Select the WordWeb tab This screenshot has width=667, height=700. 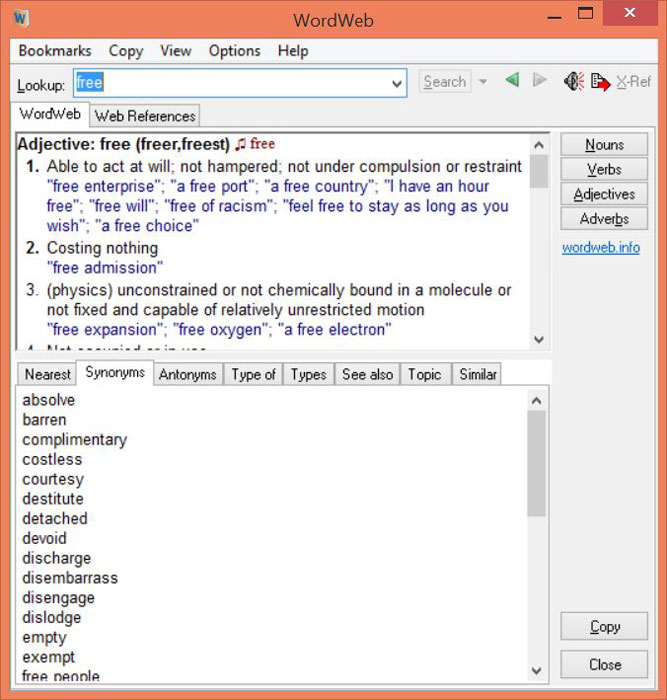(x=50, y=114)
